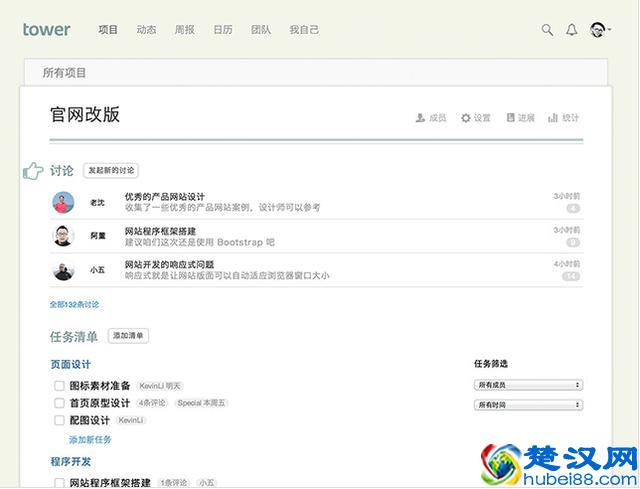The width and height of the screenshot is (640, 489).
Task: Click the 图标素材准备 task title
Action: click(x=100, y=386)
